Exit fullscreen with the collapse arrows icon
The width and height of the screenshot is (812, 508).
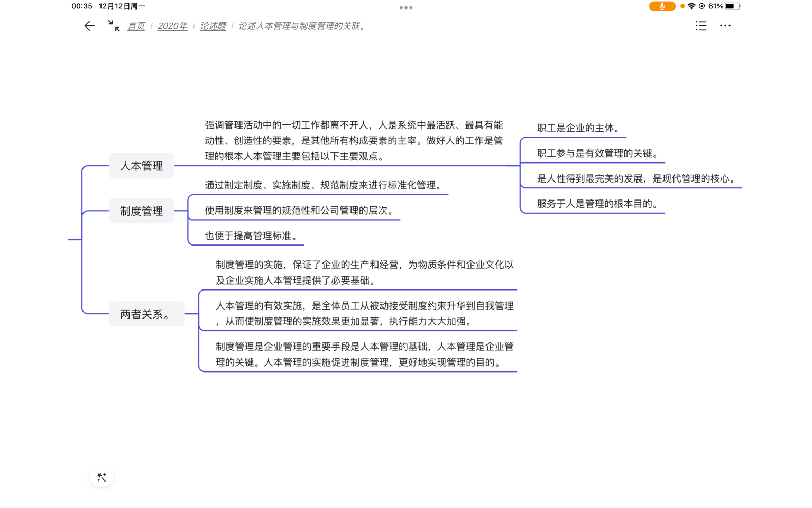coord(114,25)
